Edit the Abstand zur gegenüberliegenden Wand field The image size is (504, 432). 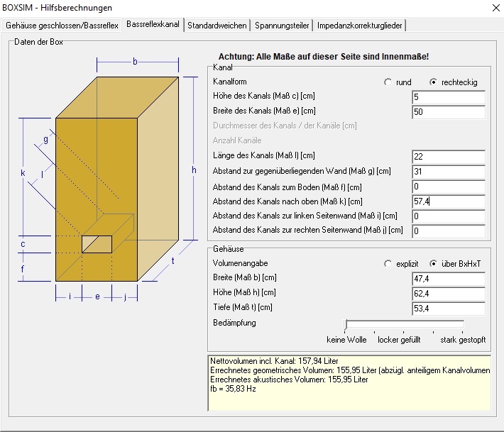[x=448, y=172]
